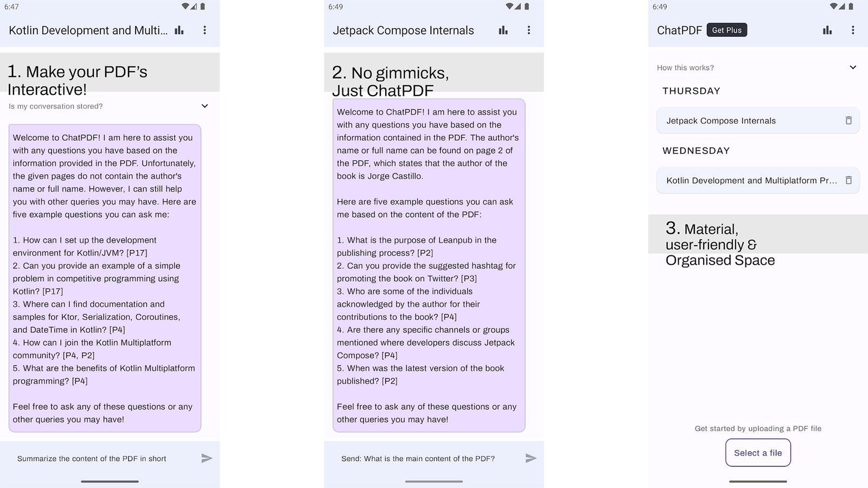Image resolution: width=868 pixels, height=488 pixels.
Task: Open Kotlin Development and Multiplatform conversation
Action: point(758,180)
